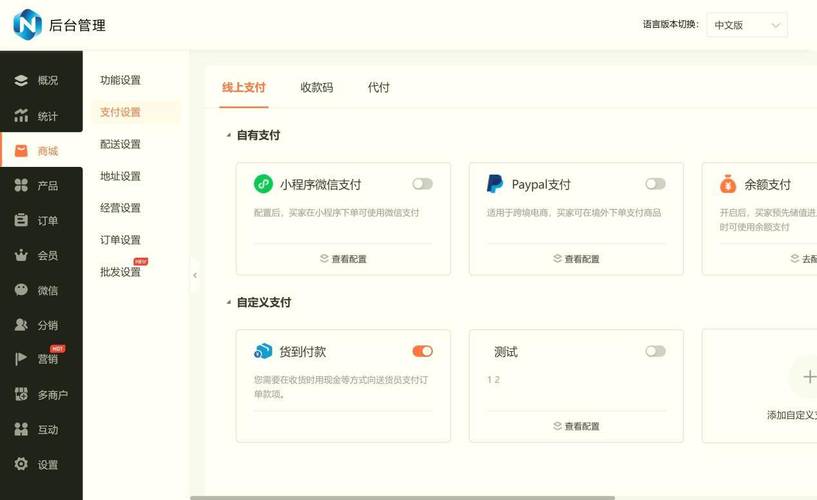
Task: Open 产品 products icon in sidebar
Action: tap(21, 185)
